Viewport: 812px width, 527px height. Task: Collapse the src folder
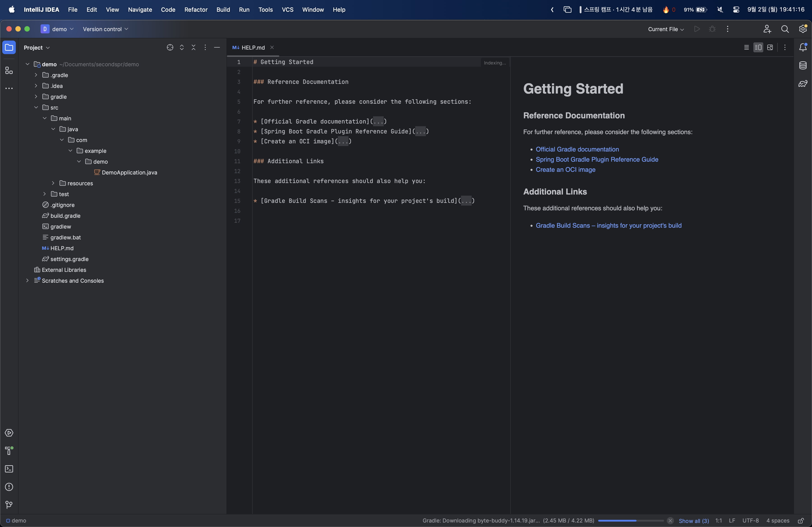(x=36, y=107)
